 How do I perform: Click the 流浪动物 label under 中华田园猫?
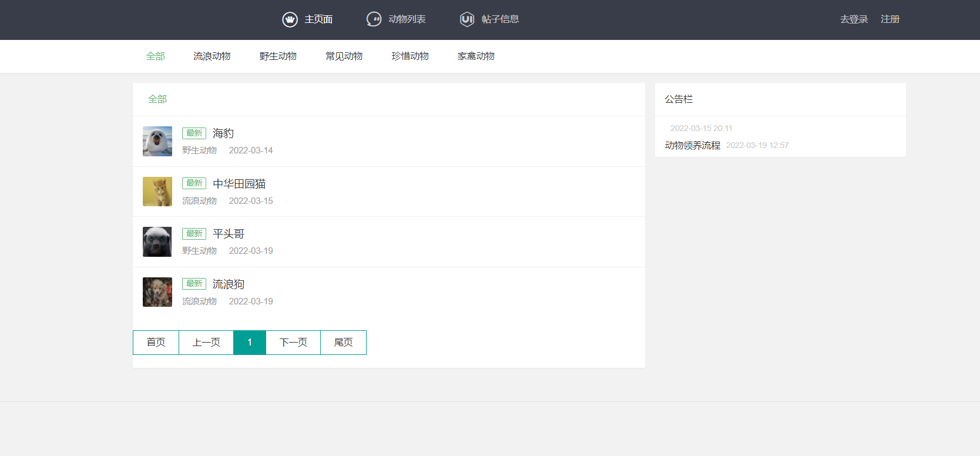[200, 201]
